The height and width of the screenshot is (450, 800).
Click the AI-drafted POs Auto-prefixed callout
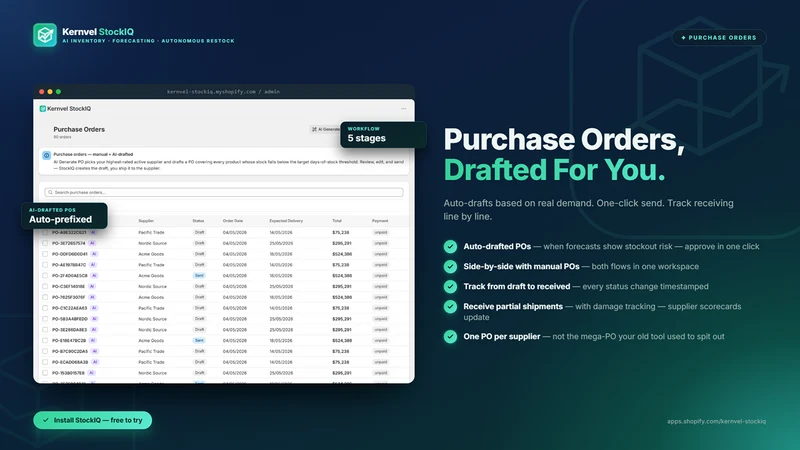65,216
